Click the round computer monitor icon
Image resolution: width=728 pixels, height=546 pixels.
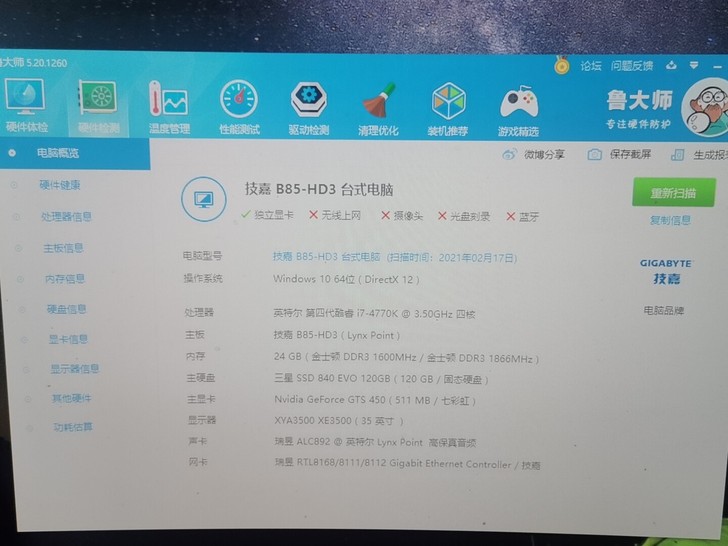[x=204, y=200]
